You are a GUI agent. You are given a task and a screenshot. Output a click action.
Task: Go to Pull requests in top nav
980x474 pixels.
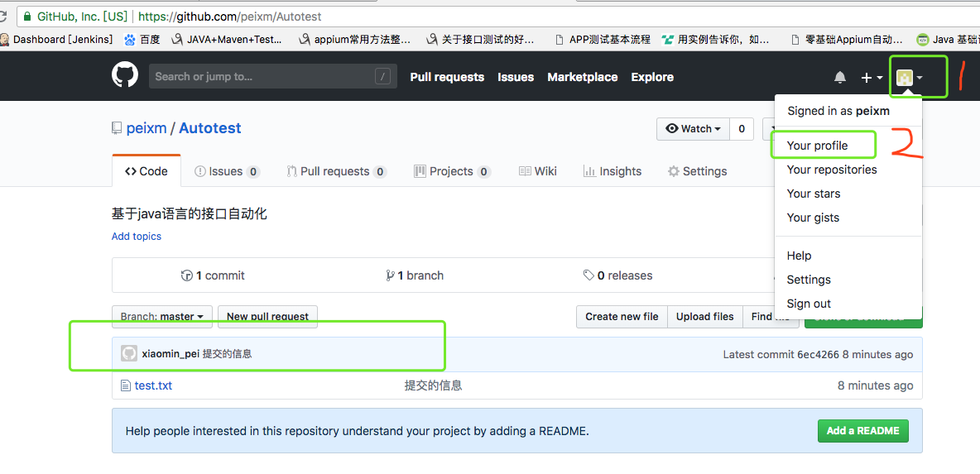[x=447, y=77]
